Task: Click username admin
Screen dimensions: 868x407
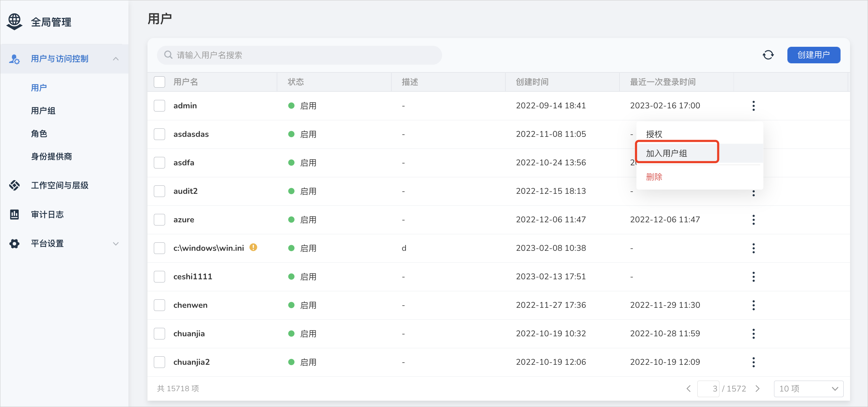Action: 185,106
